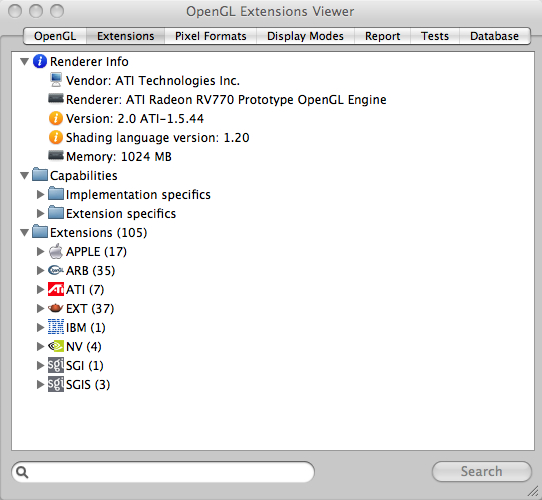542x500 pixels.
Task: Select the EXT (37) label
Action: coord(90,308)
